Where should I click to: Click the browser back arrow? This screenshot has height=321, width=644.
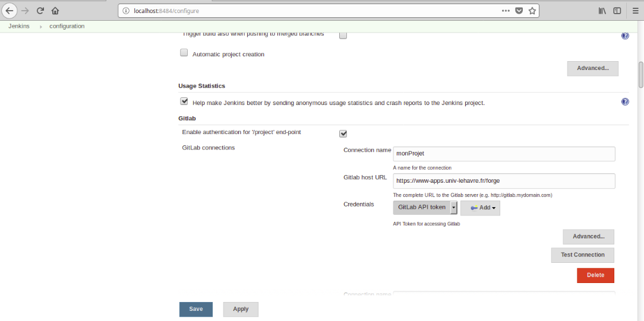[10, 11]
